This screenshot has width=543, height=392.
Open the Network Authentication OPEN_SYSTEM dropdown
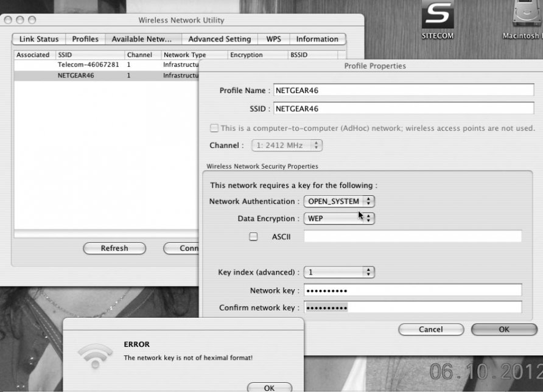tap(339, 201)
